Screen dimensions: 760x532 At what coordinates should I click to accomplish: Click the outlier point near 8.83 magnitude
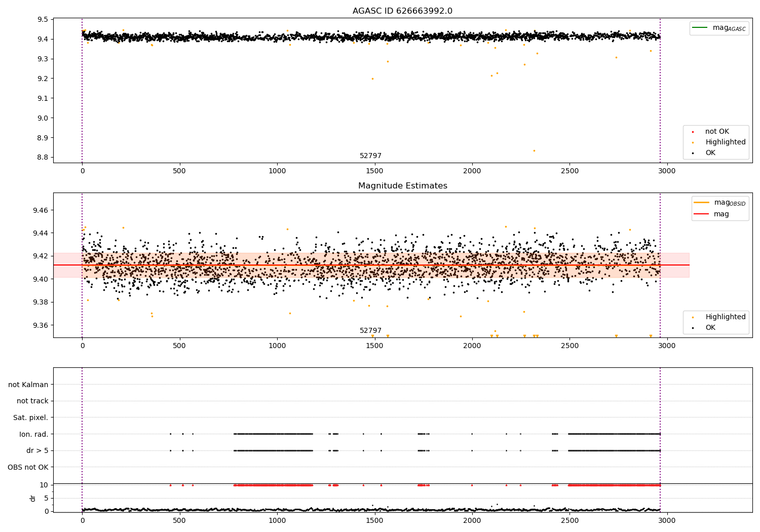click(x=534, y=150)
